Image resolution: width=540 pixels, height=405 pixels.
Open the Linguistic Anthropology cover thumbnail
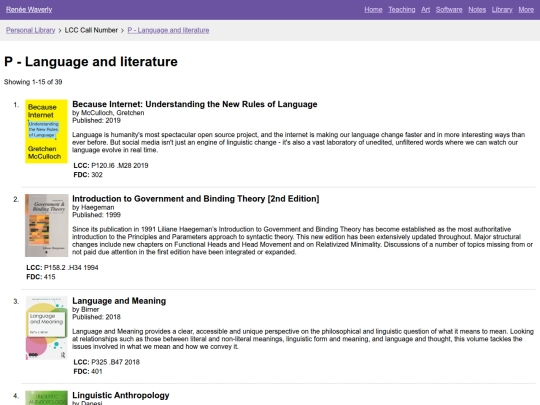[x=46, y=398]
